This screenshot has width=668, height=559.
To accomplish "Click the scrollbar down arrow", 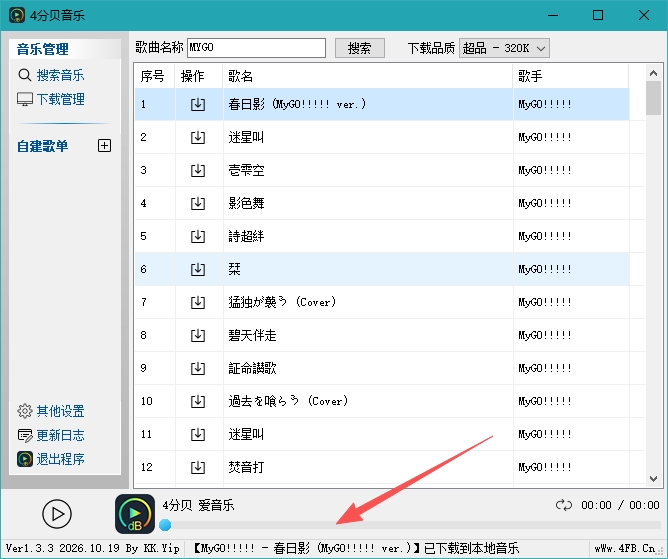I will tap(653, 478).
